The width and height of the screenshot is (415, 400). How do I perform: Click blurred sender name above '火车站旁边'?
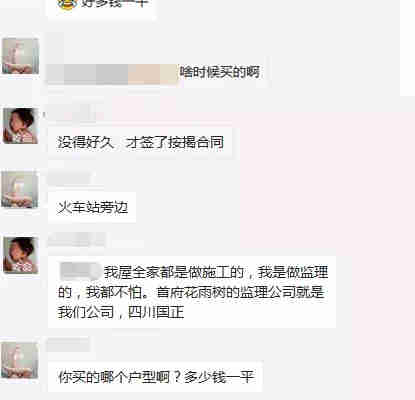click(69, 177)
